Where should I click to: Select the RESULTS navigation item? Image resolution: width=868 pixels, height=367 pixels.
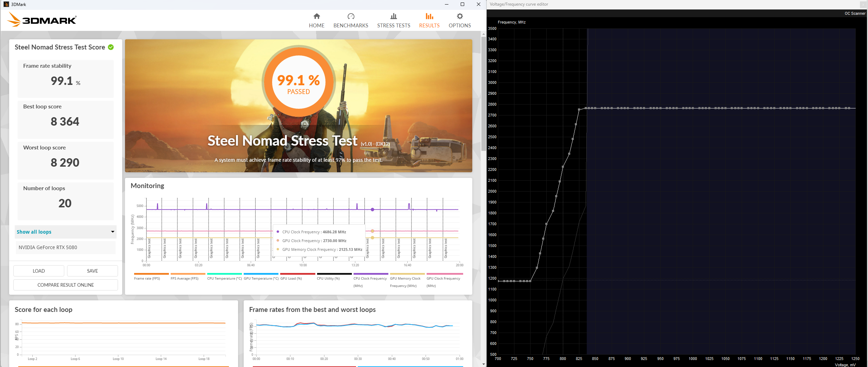429,21
